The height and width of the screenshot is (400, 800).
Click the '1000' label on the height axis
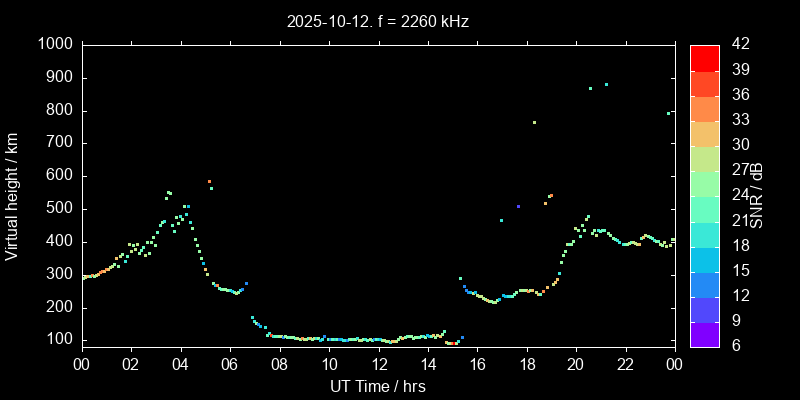pos(54,44)
